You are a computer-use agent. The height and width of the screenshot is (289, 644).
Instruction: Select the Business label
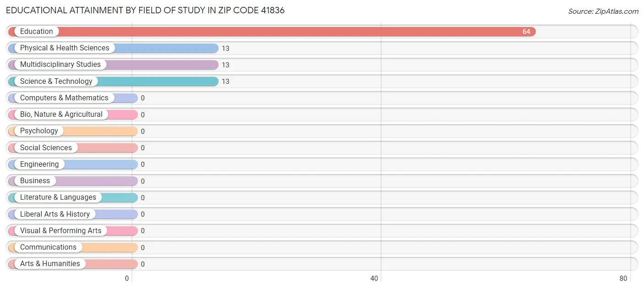pos(35,181)
